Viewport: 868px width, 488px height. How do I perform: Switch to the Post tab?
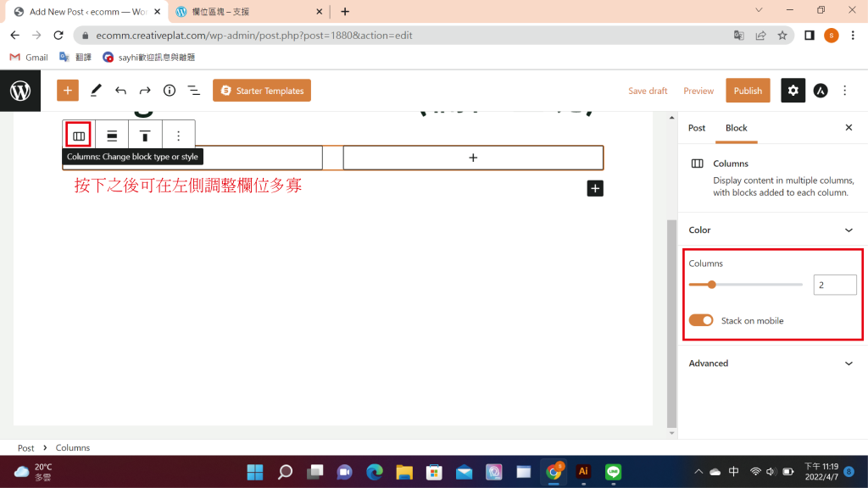(697, 128)
